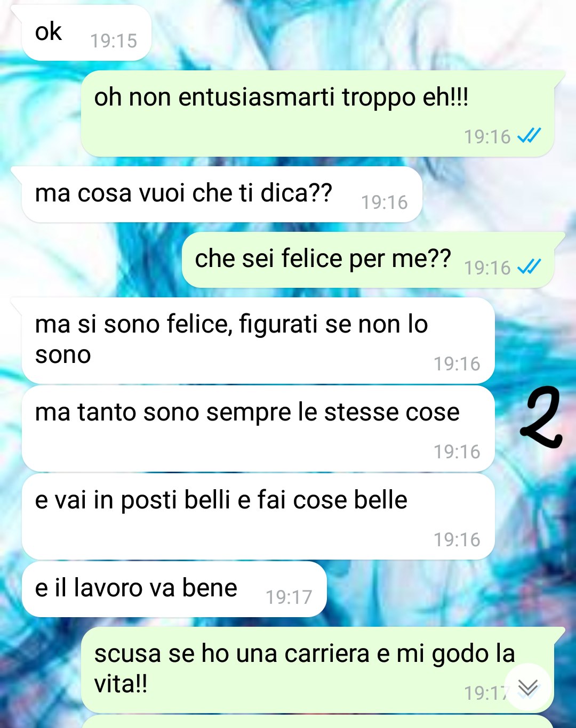Tap 'che sei felice per me??' message
Viewport: 576px width, 728px height.
click(x=368, y=260)
